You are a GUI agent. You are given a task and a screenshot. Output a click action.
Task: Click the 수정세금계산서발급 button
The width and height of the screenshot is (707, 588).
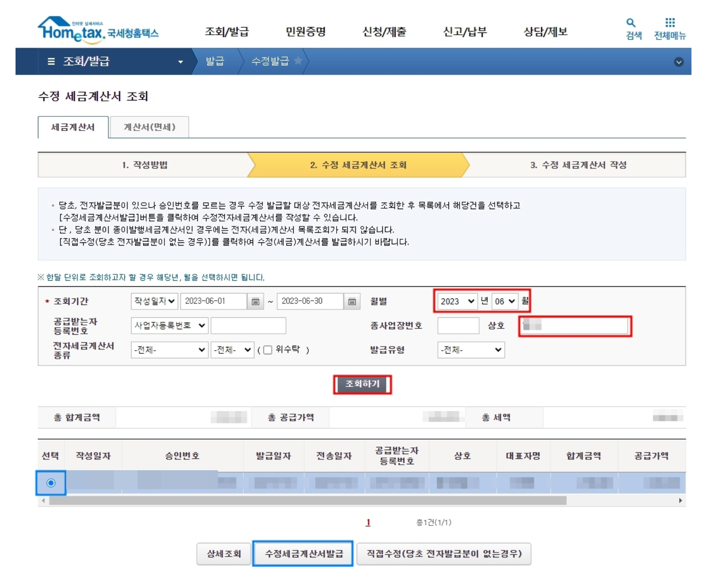point(304,554)
